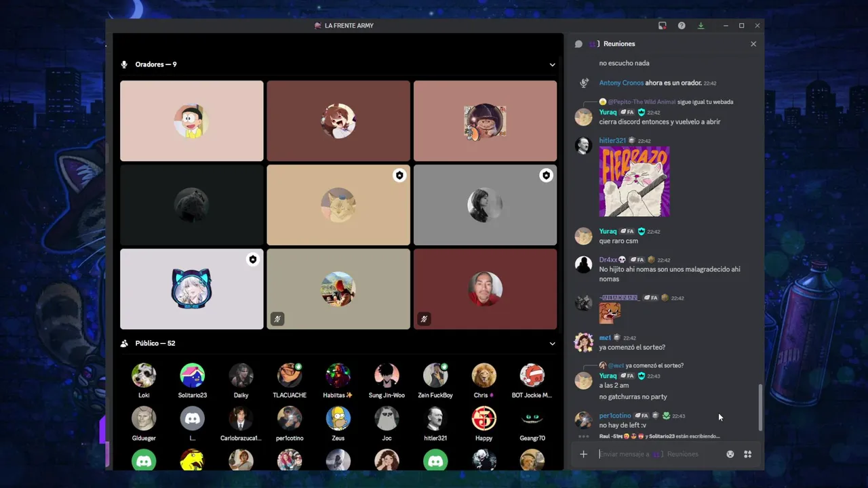Open the Discord help question-mark icon
This screenshot has width=868, height=488.
[x=682, y=26]
